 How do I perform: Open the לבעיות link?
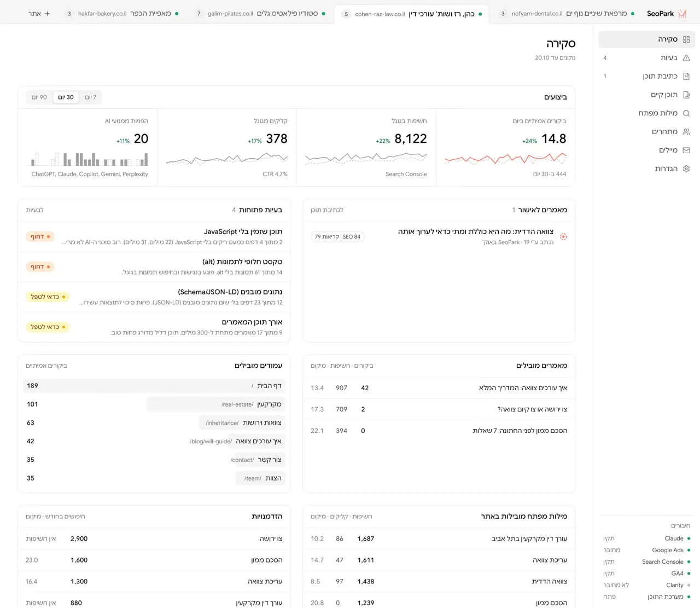[x=34, y=210]
